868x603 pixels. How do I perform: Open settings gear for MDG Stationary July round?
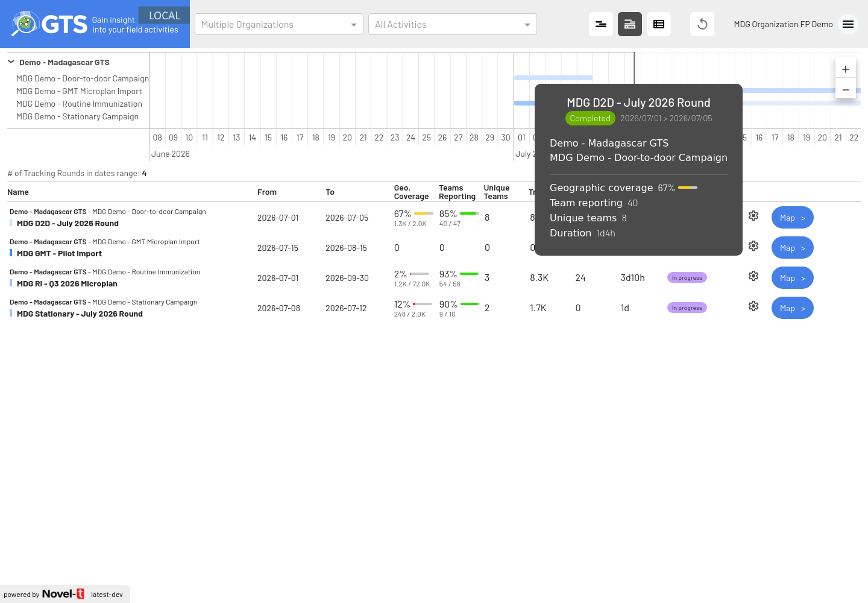tap(753, 306)
